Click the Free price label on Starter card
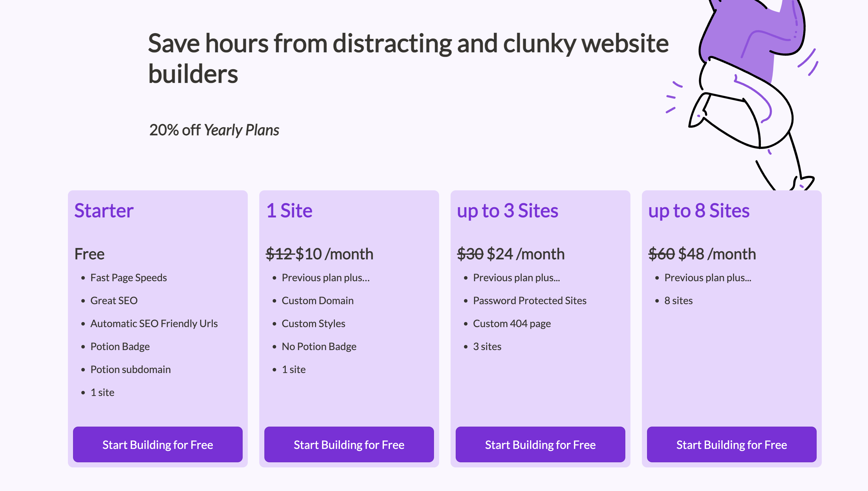 (89, 254)
